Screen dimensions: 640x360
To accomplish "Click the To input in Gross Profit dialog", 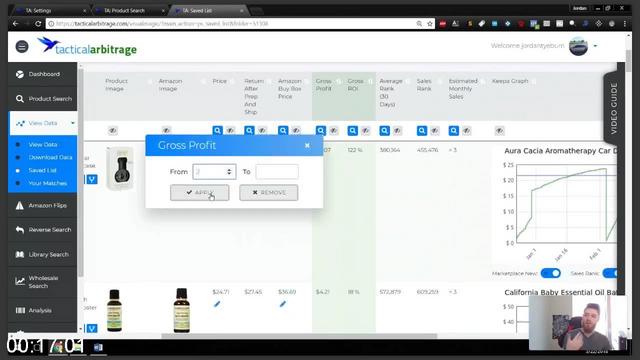I will point(277,172).
